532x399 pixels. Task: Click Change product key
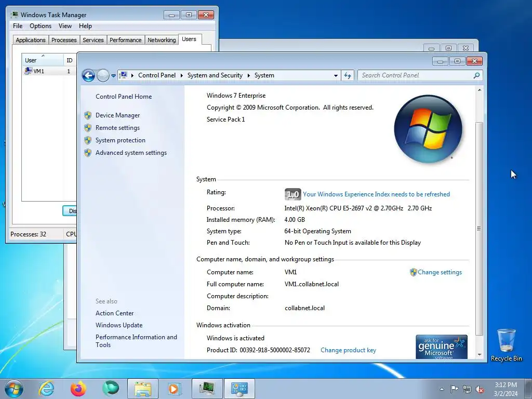(348, 350)
